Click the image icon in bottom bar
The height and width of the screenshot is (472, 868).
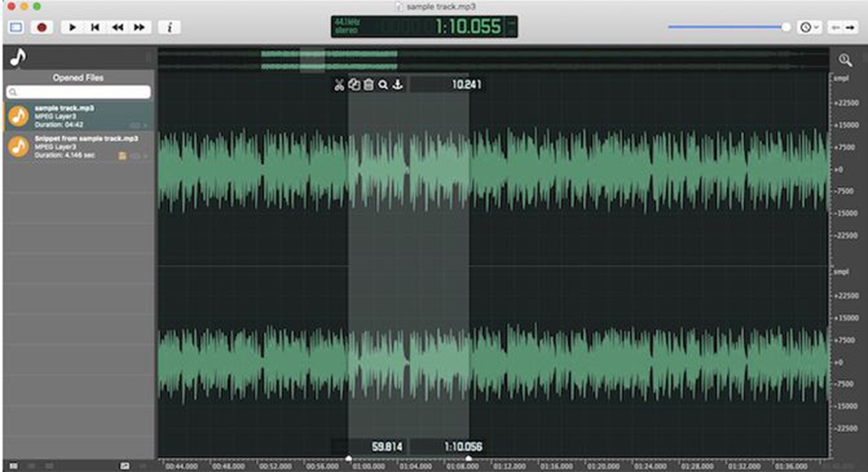pyautogui.click(x=125, y=466)
